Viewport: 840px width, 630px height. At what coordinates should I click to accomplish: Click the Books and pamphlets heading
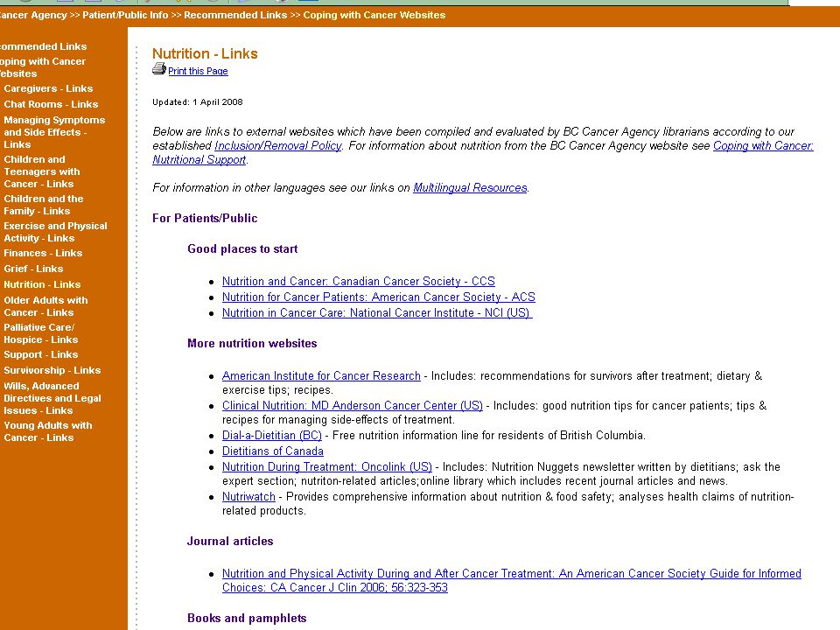pos(247,619)
